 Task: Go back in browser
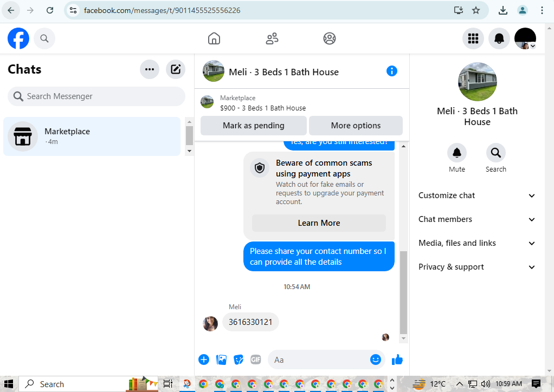click(11, 10)
